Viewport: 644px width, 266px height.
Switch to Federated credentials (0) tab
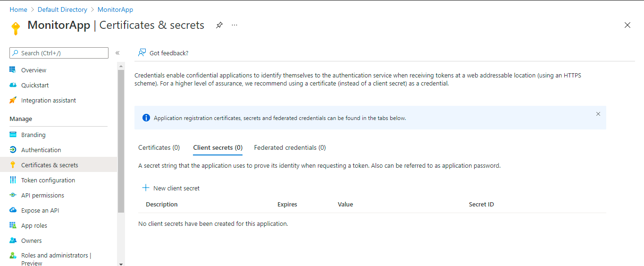(x=290, y=147)
